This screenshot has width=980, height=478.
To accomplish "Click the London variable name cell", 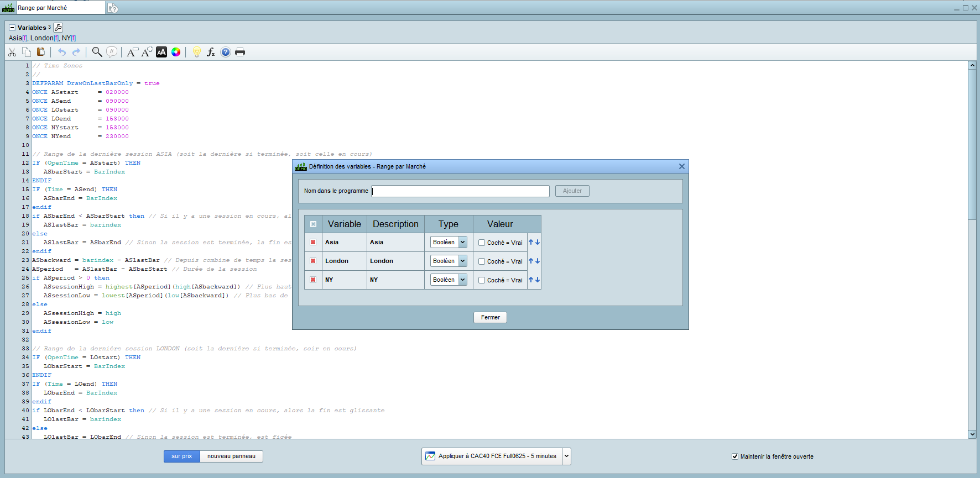I will click(x=344, y=261).
